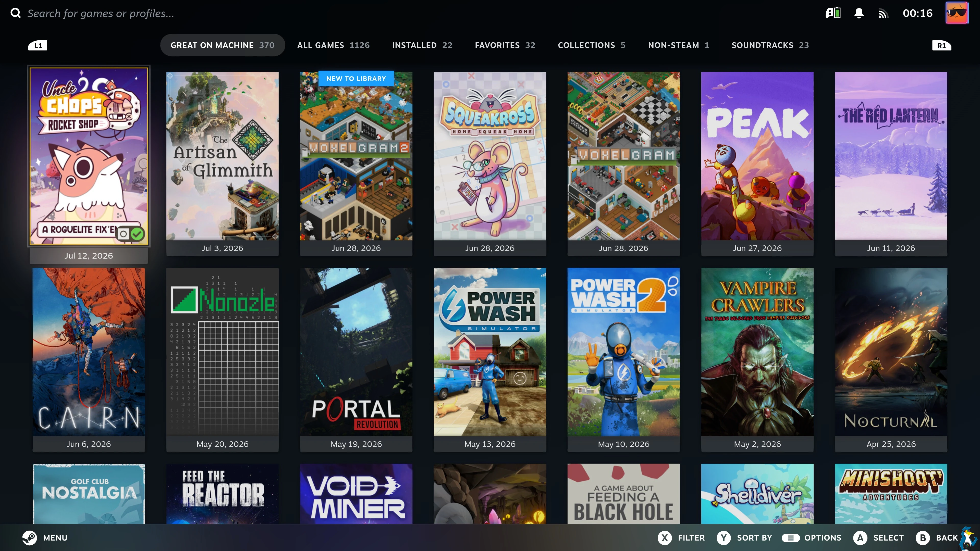Open Vampire Crawlers game cover
Screen dimensions: 980x551
(x=757, y=352)
